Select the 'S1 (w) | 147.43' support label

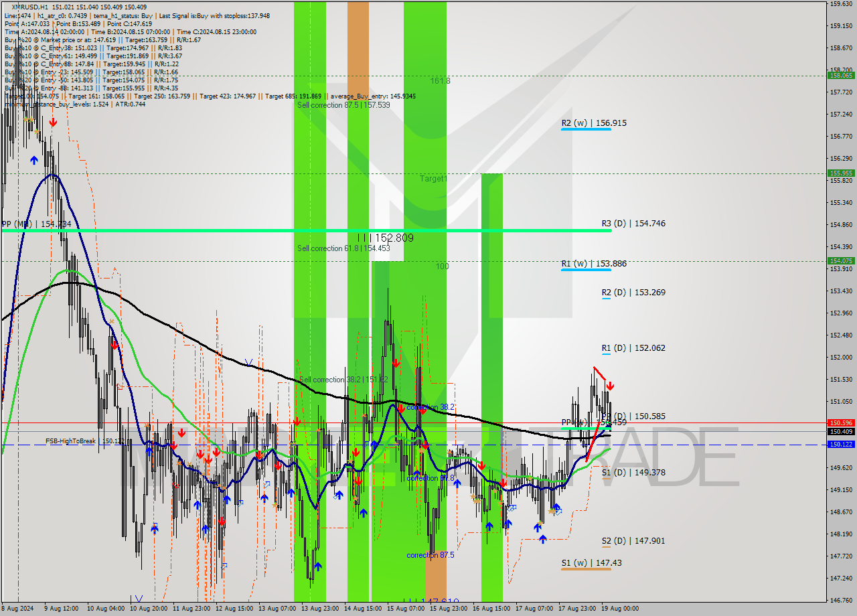pos(591,563)
